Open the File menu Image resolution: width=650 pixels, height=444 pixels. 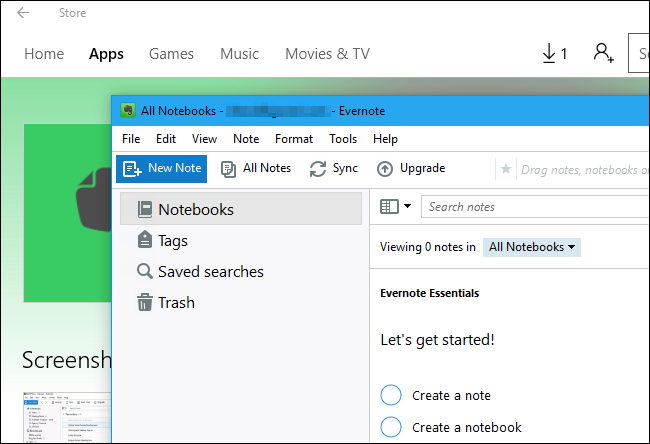[131, 139]
